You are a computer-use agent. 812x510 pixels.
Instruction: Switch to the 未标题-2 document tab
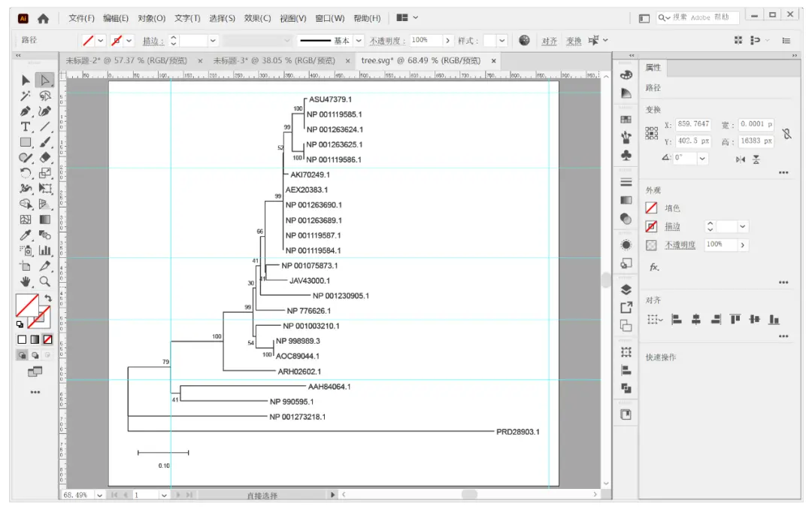[x=126, y=61]
